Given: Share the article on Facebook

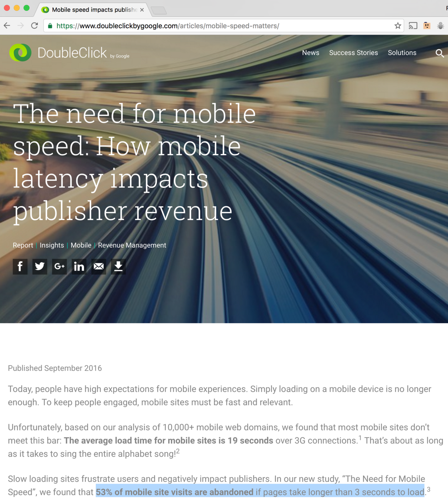Looking at the screenshot, I should click(x=20, y=266).
